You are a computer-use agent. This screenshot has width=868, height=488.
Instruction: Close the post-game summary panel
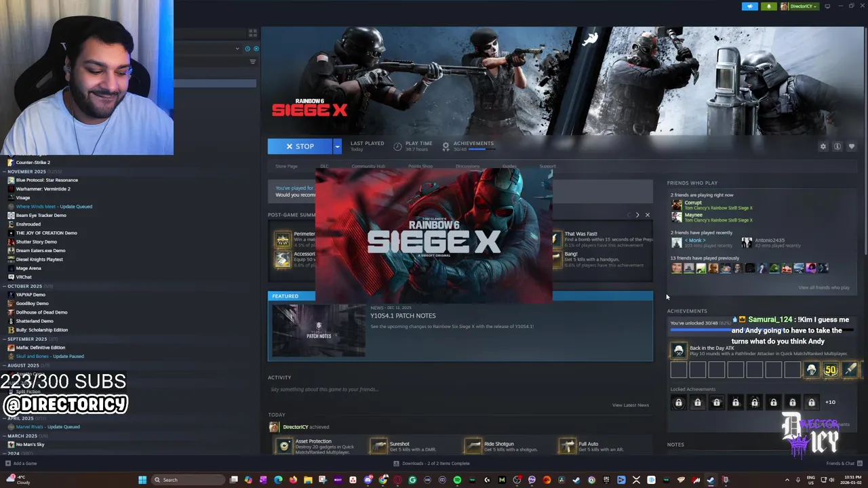coord(647,215)
